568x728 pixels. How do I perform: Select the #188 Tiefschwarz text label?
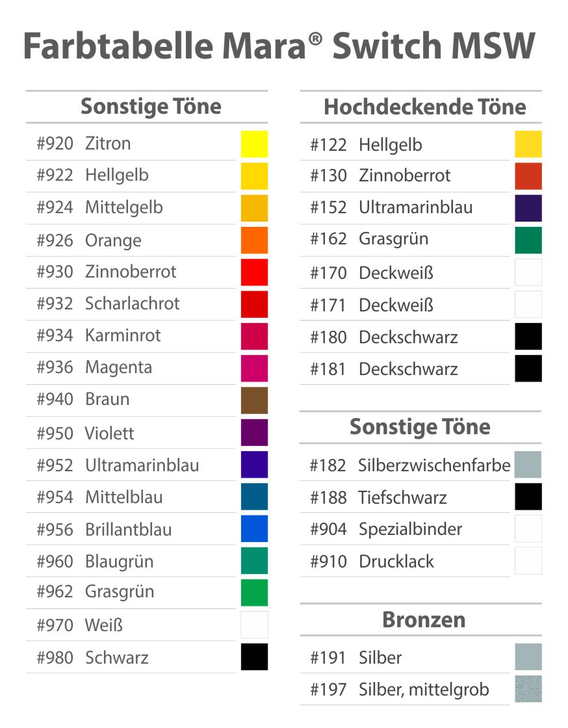(x=378, y=497)
